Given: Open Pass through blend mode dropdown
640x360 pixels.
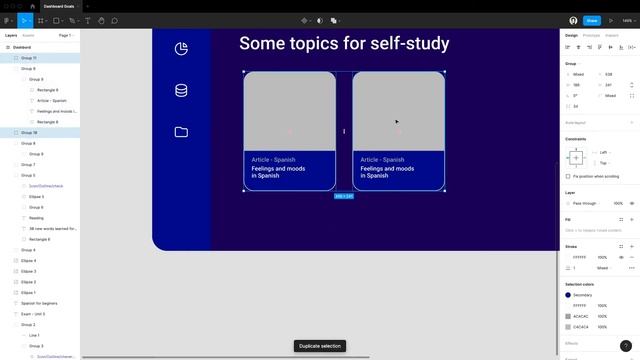Looking at the screenshot, I should [586, 203].
